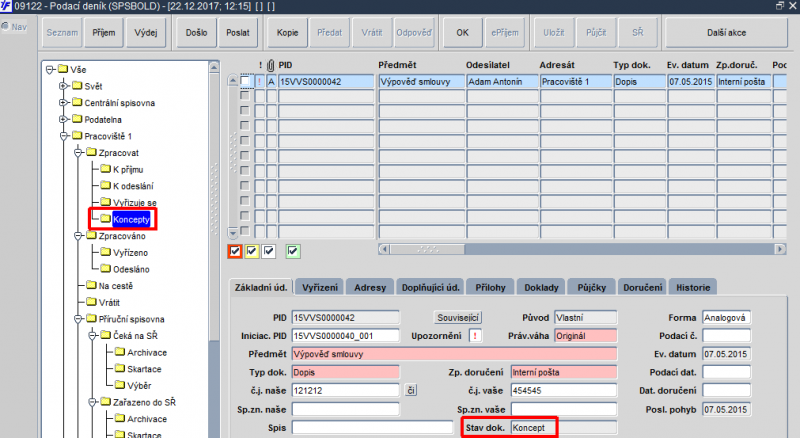Click the Vrátit folder icon in the tree
The image size is (800, 438).
click(x=91, y=302)
